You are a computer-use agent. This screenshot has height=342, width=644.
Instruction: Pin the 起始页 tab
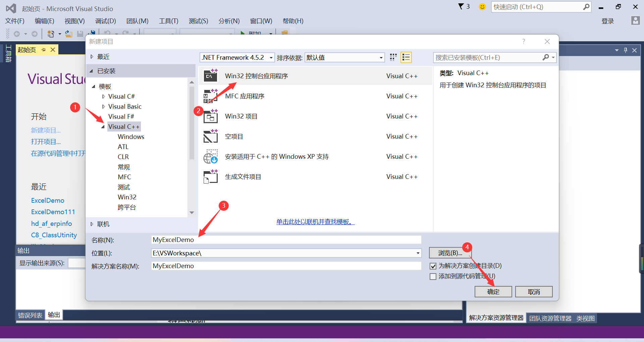(43, 50)
